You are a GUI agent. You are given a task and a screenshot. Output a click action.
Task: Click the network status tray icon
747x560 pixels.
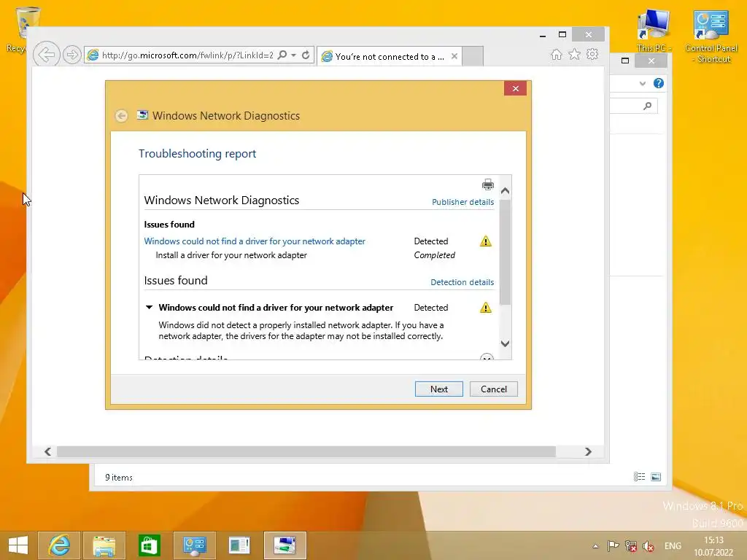(631, 545)
